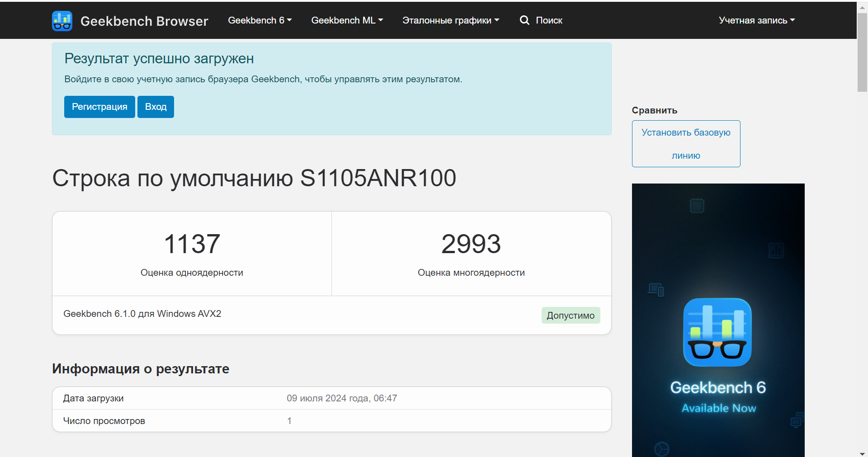
Task: Expand the Geekbench ML dropdown menu
Action: (347, 20)
